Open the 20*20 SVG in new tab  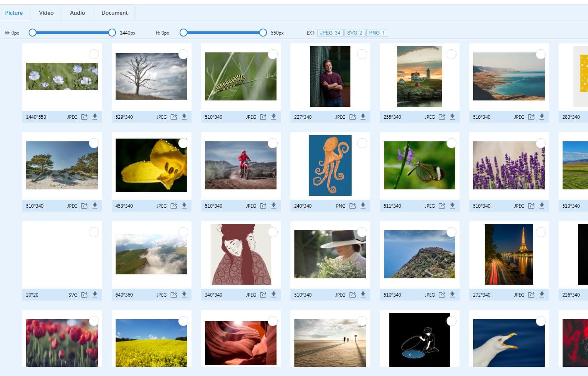pos(84,295)
